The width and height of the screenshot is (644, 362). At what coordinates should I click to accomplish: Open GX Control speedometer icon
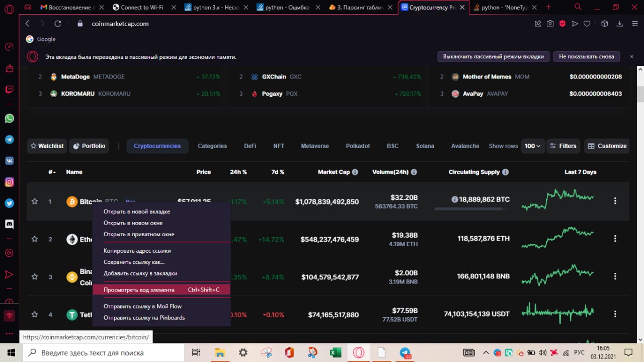click(x=9, y=47)
